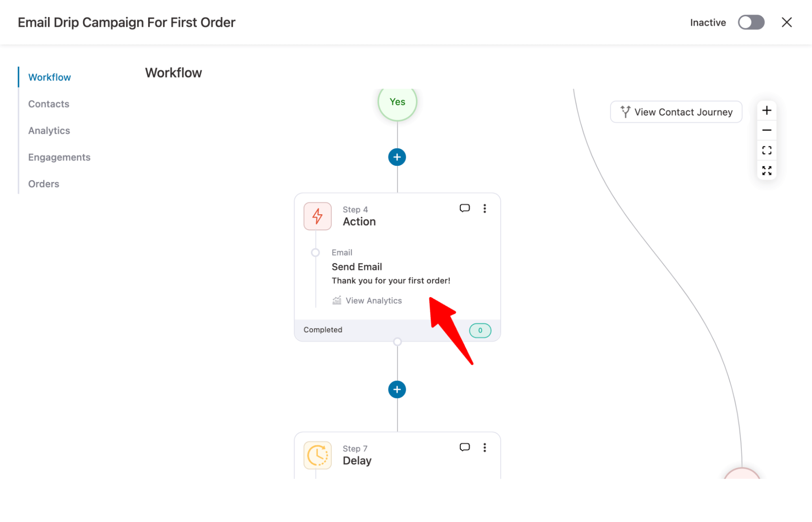The height and width of the screenshot is (522, 812).
Task: Add a new step below Send Email
Action: (396, 389)
